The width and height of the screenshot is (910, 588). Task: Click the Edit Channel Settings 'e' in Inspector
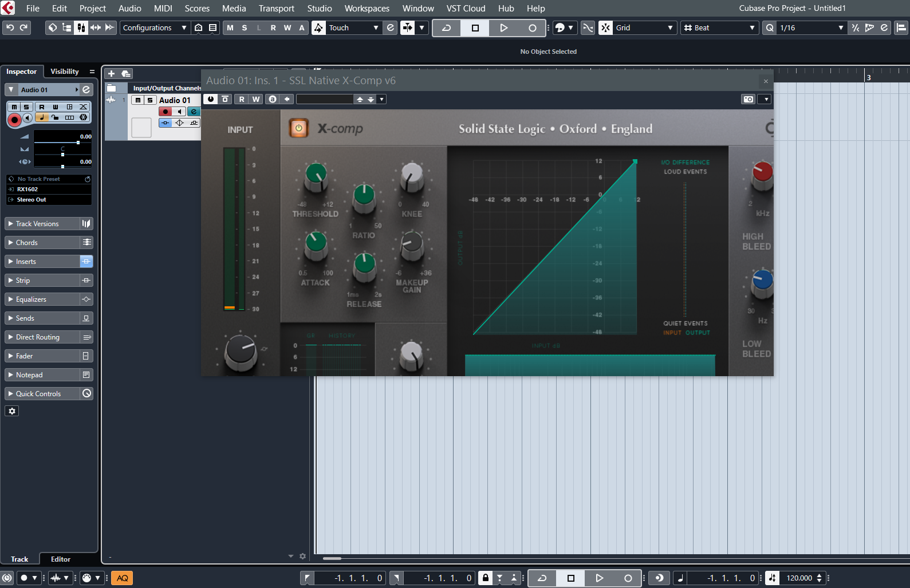(x=86, y=90)
